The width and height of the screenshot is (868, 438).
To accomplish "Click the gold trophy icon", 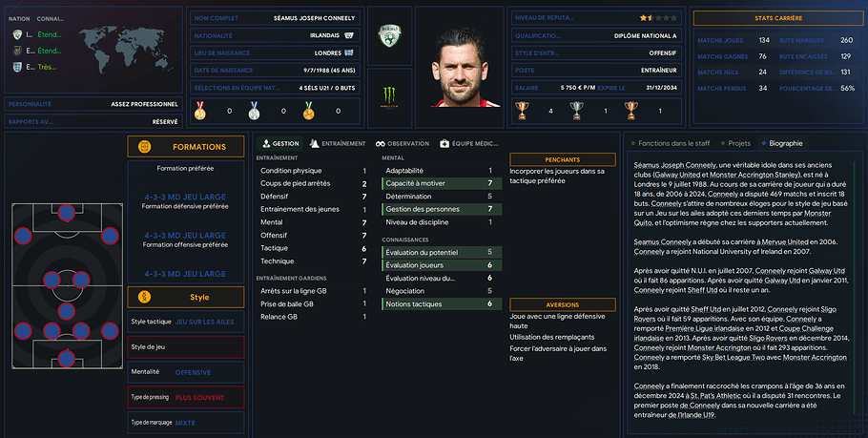I will point(521,111).
